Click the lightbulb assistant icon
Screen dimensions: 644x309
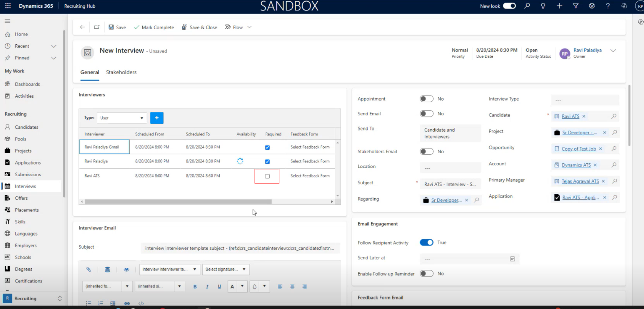point(543,6)
